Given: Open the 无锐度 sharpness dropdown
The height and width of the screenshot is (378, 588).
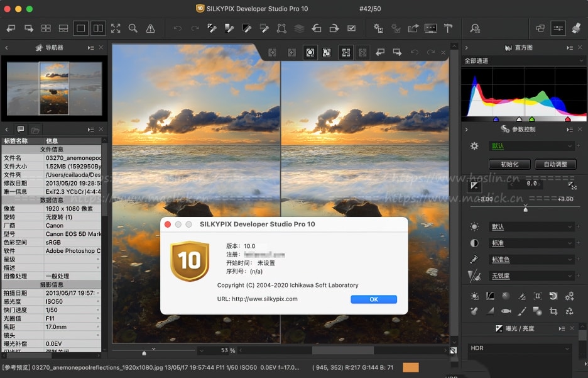Looking at the screenshot, I should (531, 275).
